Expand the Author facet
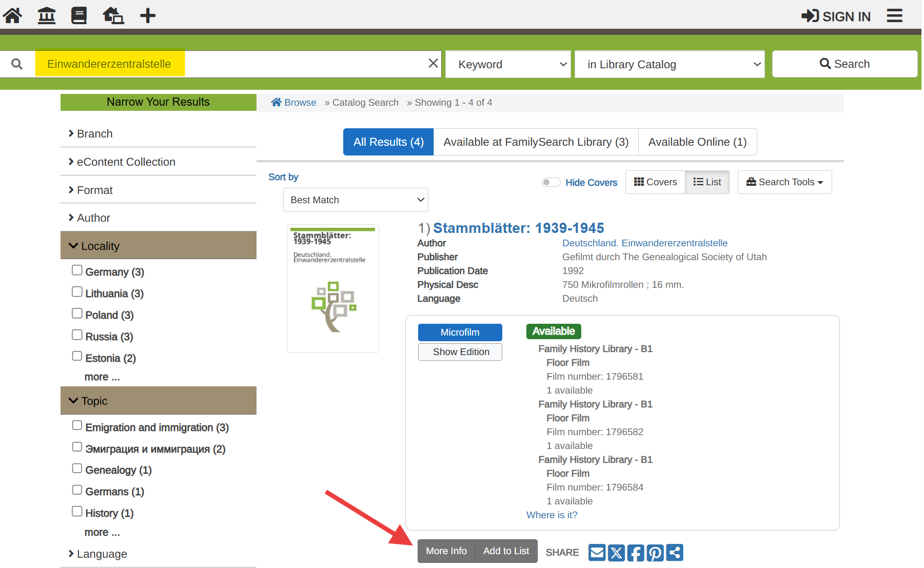924x568 pixels. pos(159,218)
